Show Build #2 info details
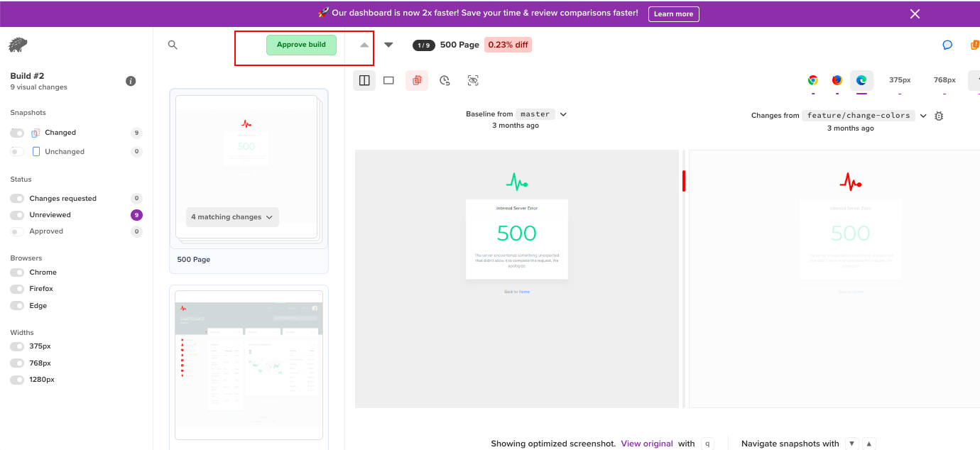Screen dimensions: 980x450 click(x=131, y=81)
